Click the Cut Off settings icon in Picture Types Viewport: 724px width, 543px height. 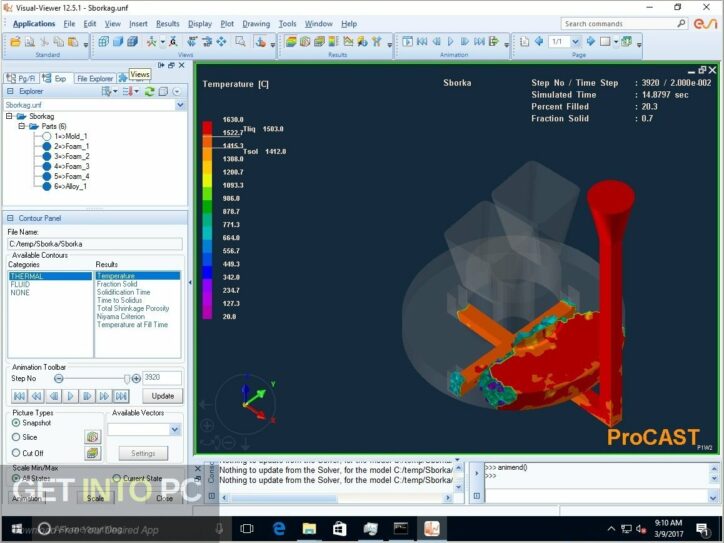tap(92, 453)
